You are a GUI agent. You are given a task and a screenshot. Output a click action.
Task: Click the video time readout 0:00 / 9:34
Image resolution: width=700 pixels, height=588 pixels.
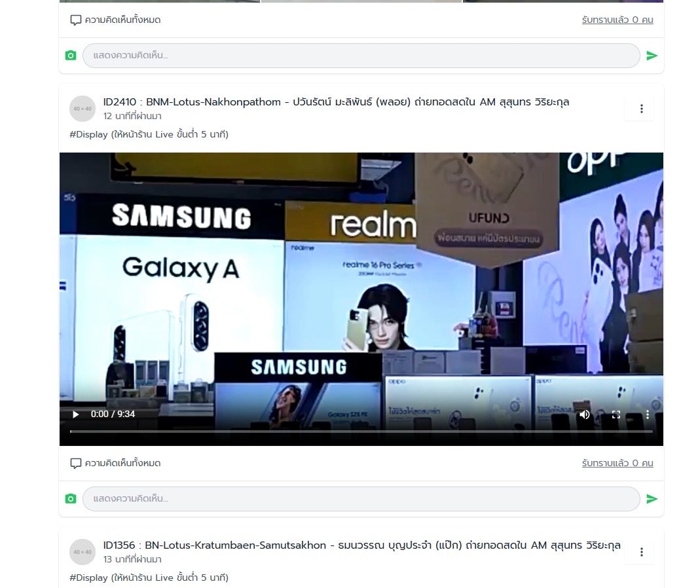pyautogui.click(x=113, y=414)
